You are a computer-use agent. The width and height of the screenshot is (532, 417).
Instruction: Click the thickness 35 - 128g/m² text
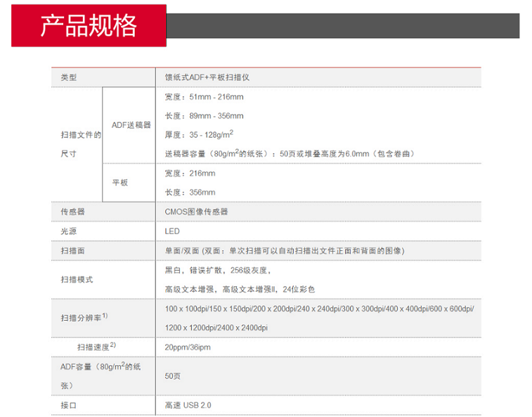click(x=199, y=134)
